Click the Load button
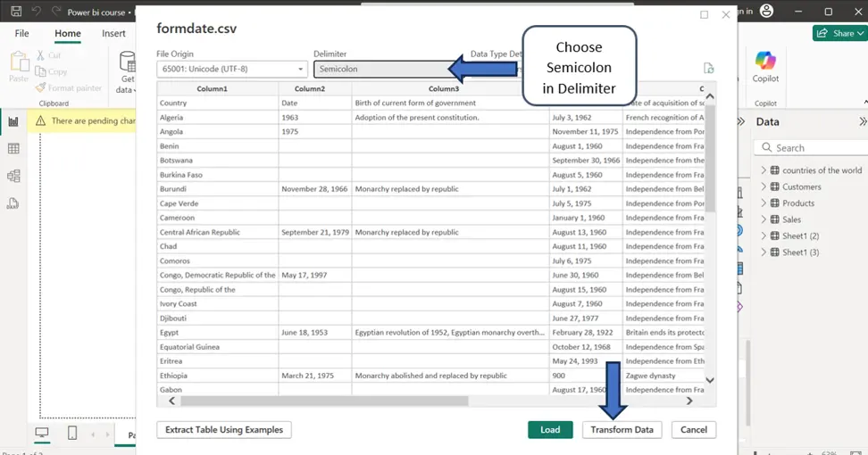This screenshot has width=868, height=455. pos(550,429)
